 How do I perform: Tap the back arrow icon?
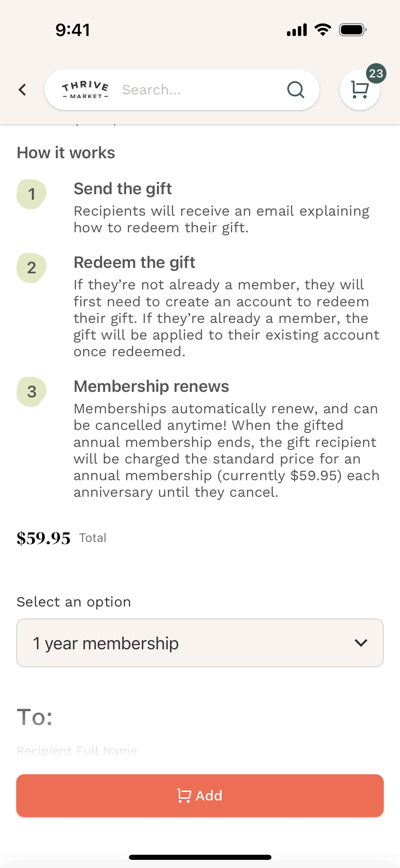tap(22, 90)
